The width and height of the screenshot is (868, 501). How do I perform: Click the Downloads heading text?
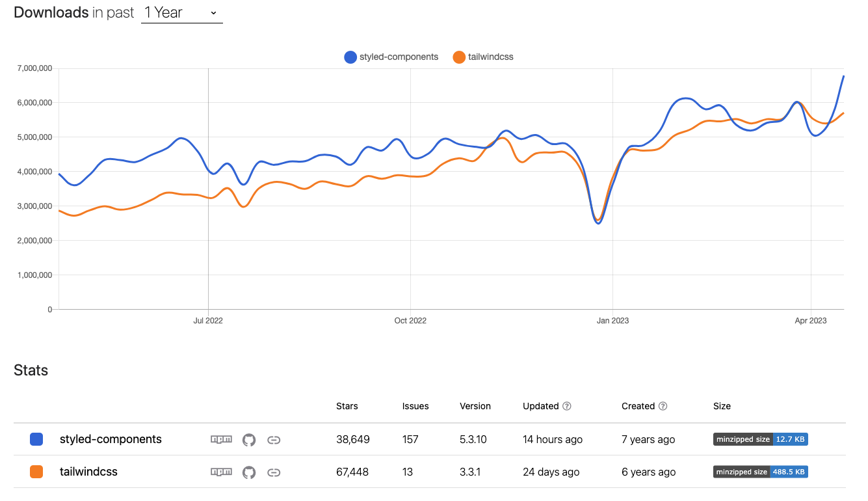51,12
